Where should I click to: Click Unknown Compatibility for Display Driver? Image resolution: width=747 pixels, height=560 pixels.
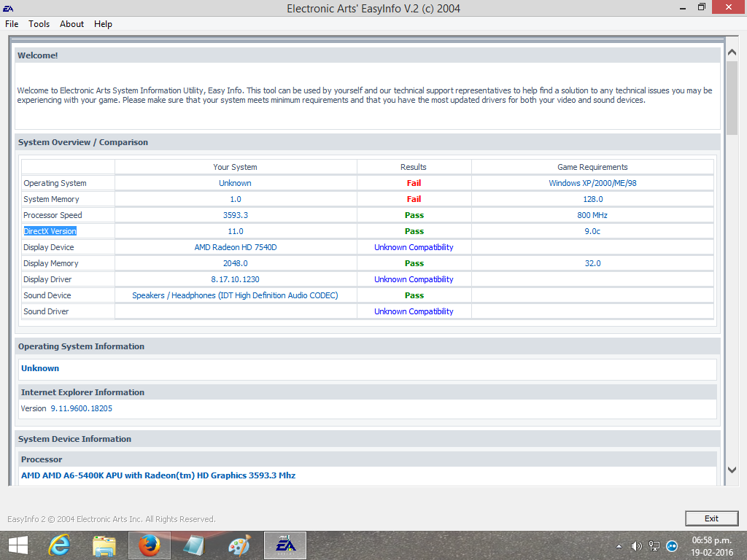coord(414,279)
